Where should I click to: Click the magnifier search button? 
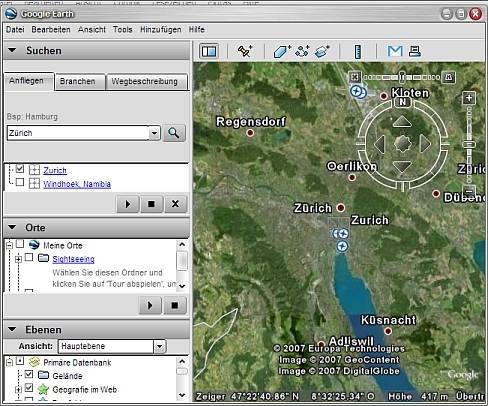click(x=174, y=133)
